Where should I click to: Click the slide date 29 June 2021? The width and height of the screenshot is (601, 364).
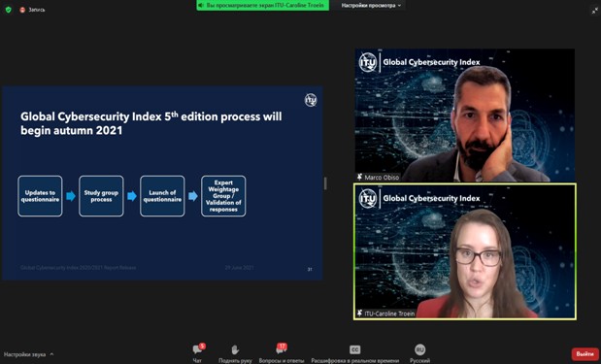pos(239,268)
